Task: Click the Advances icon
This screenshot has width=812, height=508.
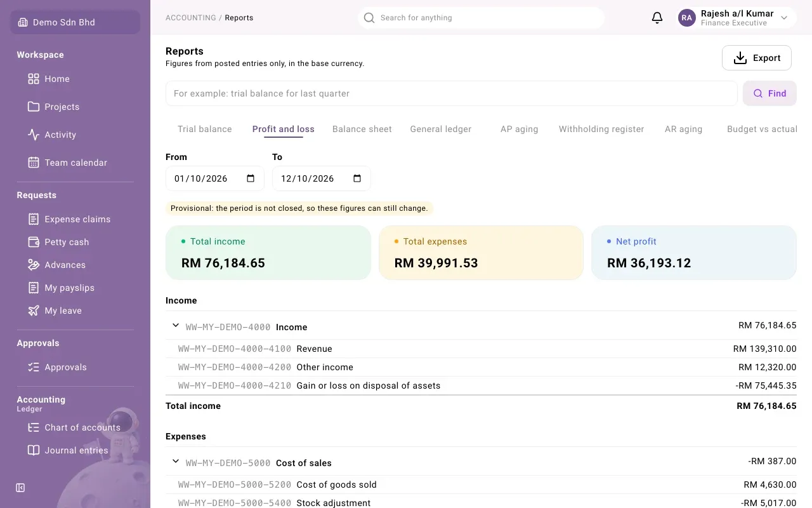Action: [34, 265]
